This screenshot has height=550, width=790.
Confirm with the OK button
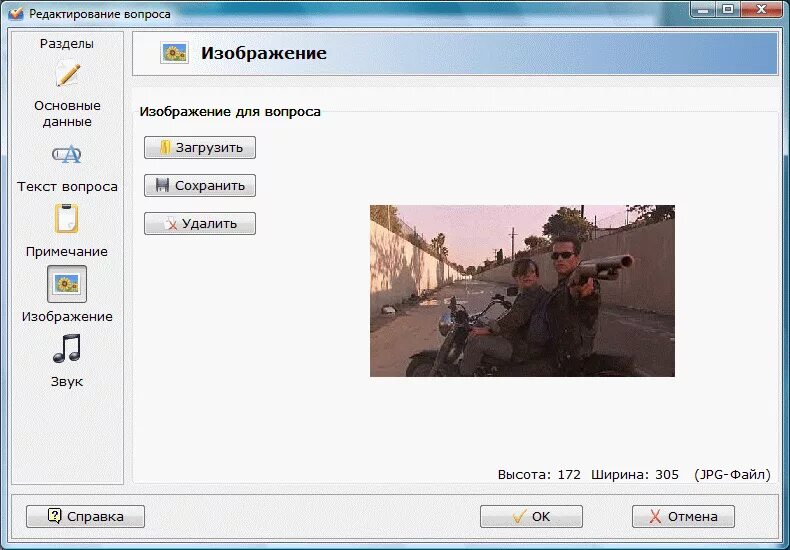[x=531, y=516]
